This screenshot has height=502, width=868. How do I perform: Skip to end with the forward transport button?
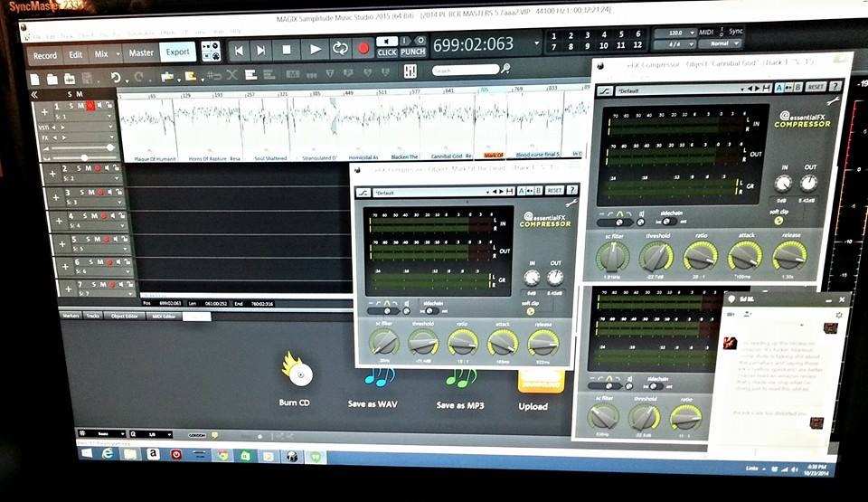click(x=260, y=51)
